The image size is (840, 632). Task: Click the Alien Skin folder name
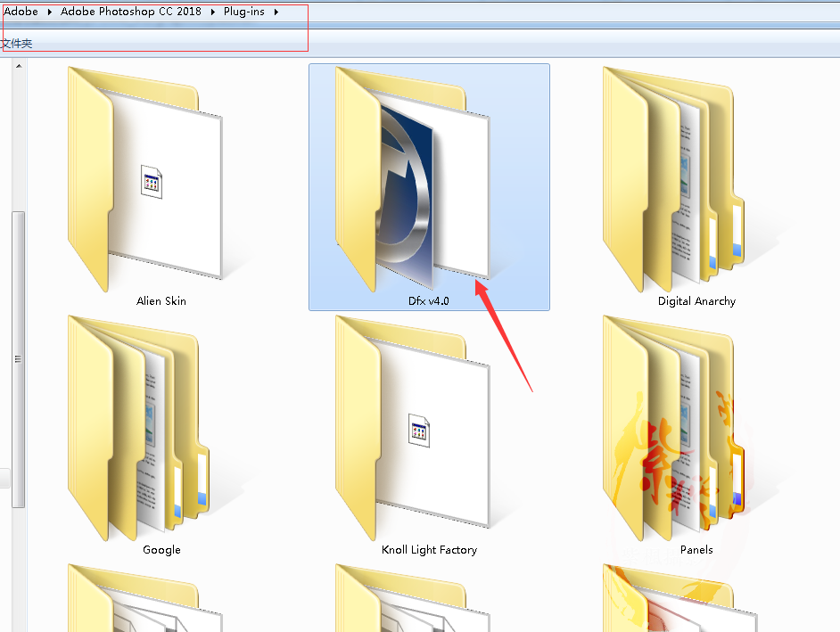[x=161, y=301]
